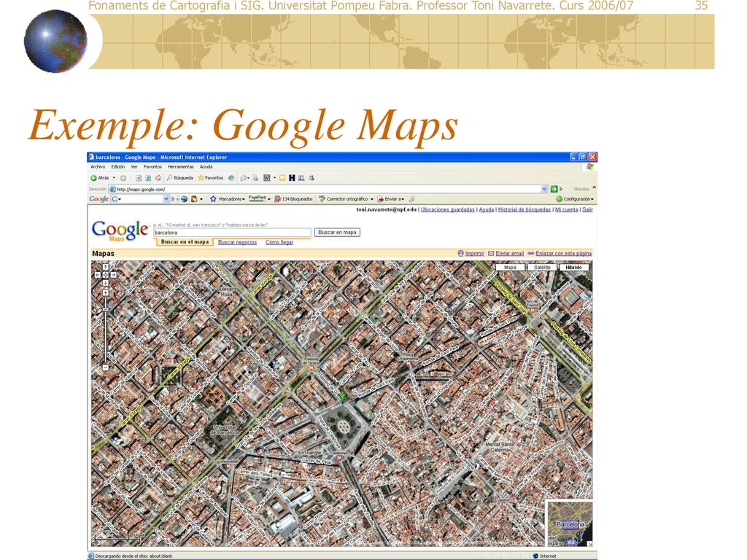Screen dimensions: 747x560
Task: Click the green location marker on map
Action: point(342,395)
